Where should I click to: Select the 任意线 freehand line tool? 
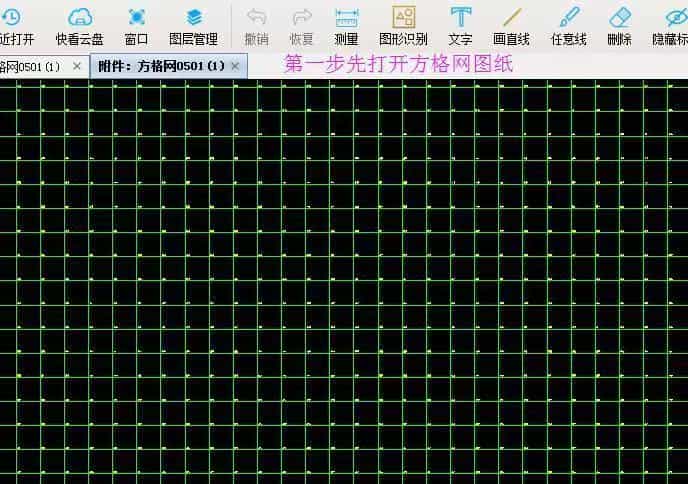(569, 25)
